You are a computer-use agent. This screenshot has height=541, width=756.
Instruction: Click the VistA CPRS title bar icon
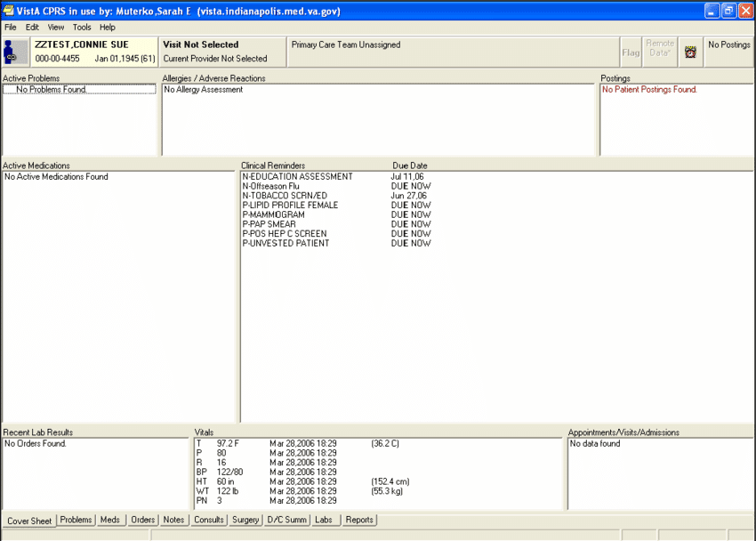(x=8, y=11)
